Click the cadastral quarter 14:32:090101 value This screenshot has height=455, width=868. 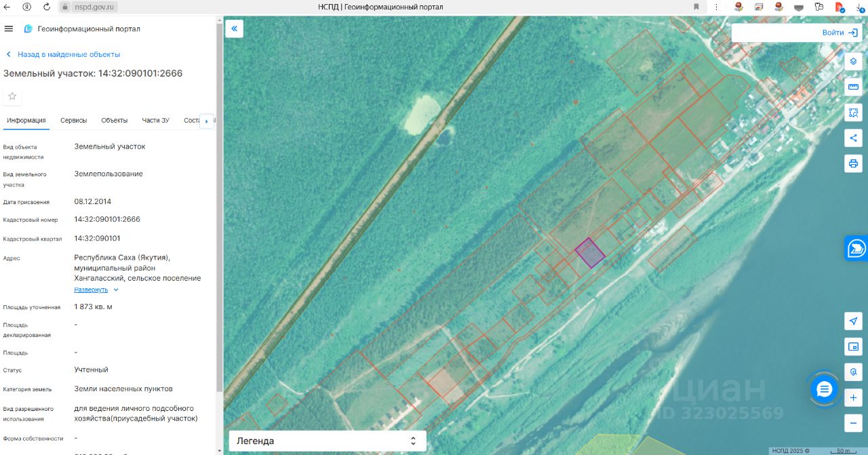pos(97,238)
